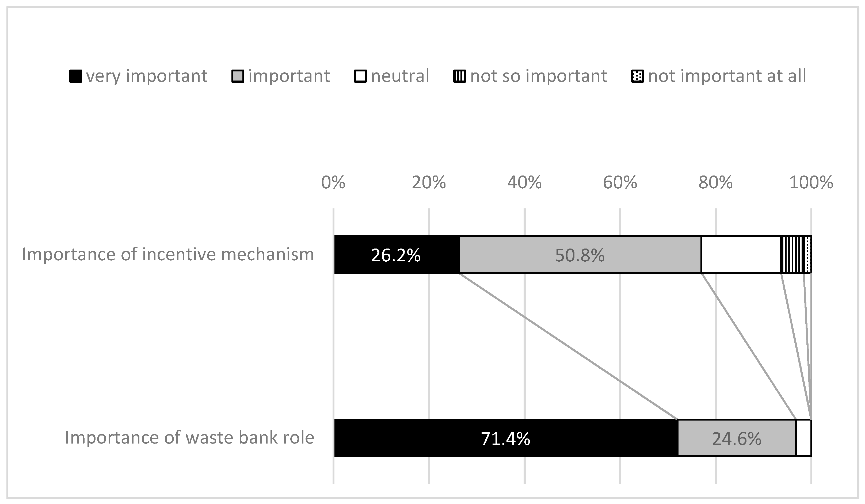Select neutral segment of incentive mechanism bar
This screenshot has height=504, width=865.
741,255
